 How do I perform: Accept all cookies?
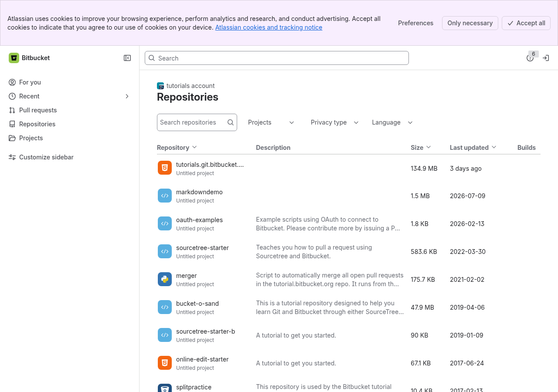[x=526, y=23]
